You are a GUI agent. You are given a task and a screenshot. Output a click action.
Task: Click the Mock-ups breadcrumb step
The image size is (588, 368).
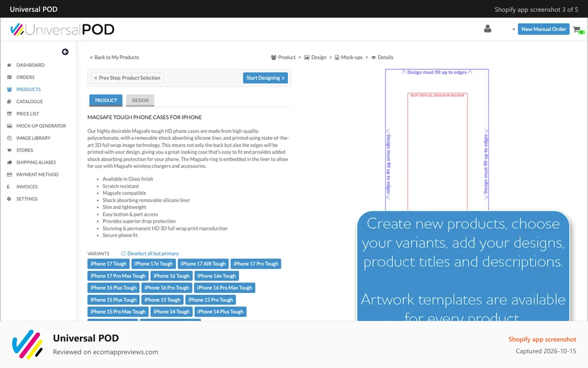click(x=348, y=57)
